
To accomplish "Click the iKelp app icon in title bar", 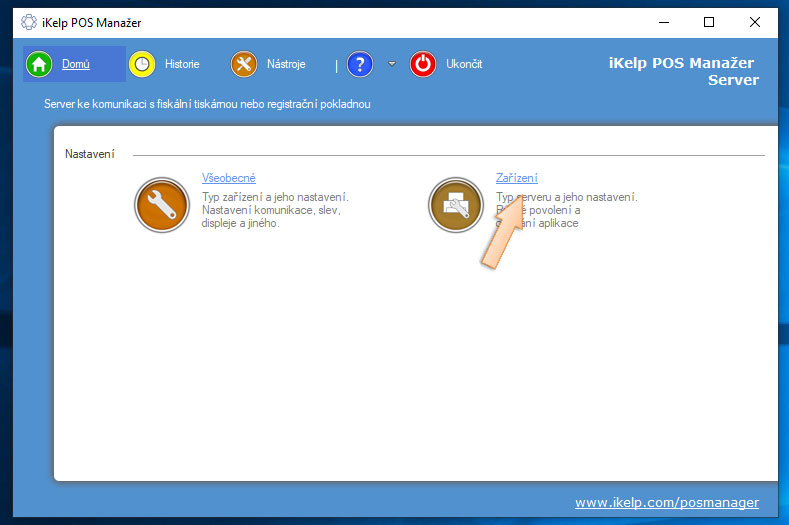I will pyautogui.click(x=29, y=22).
